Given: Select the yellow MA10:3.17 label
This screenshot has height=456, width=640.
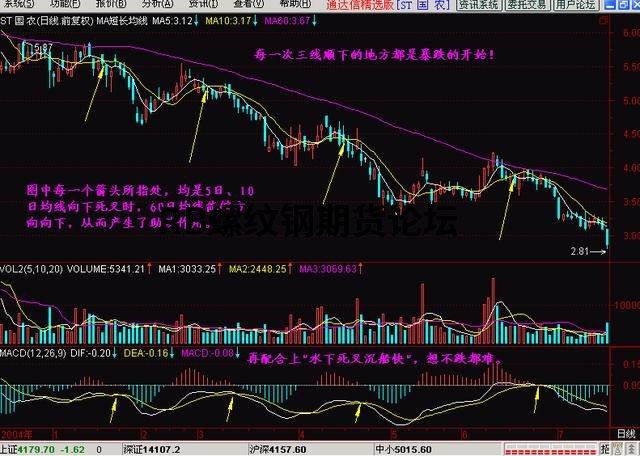Looking at the screenshot, I should click(x=228, y=20).
